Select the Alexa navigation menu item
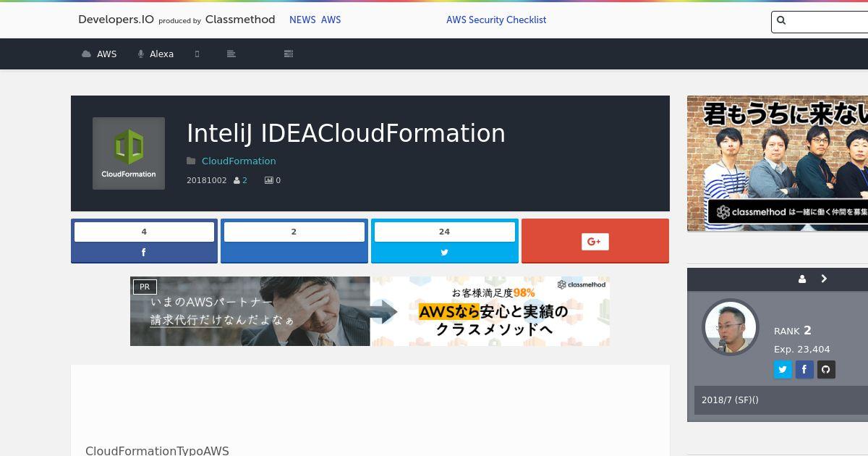 click(x=156, y=54)
